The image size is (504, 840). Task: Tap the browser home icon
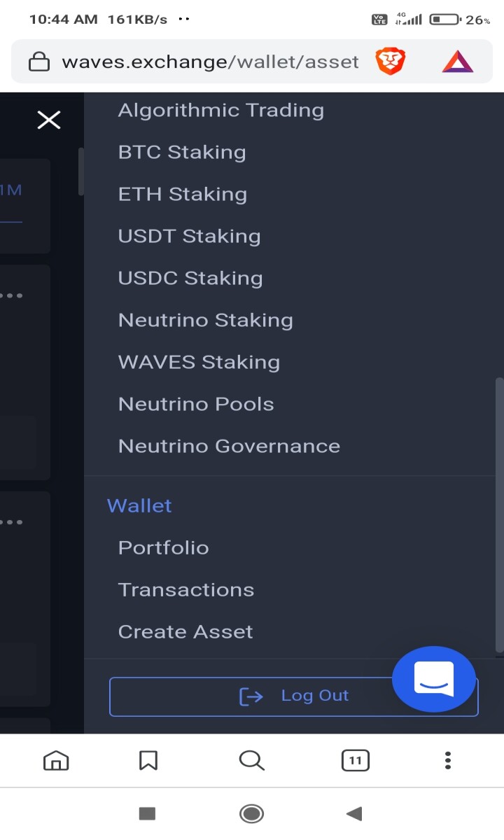(x=56, y=760)
